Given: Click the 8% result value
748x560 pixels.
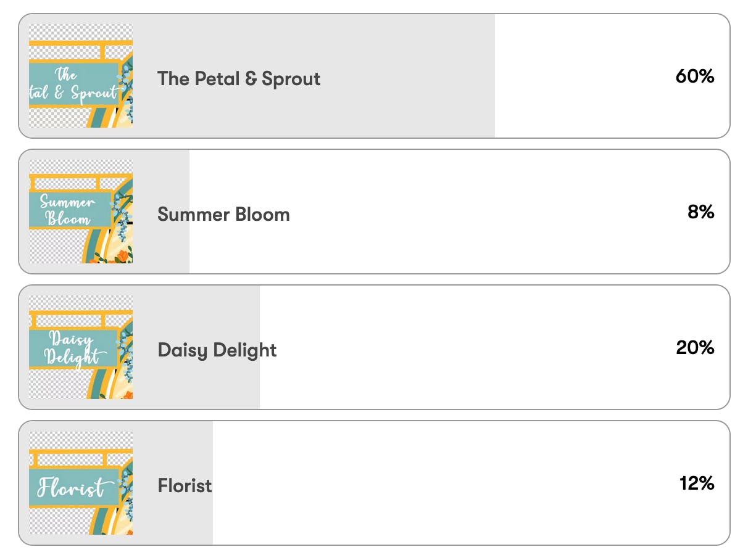Looking at the screenshot, I should [x=701, y=212].
